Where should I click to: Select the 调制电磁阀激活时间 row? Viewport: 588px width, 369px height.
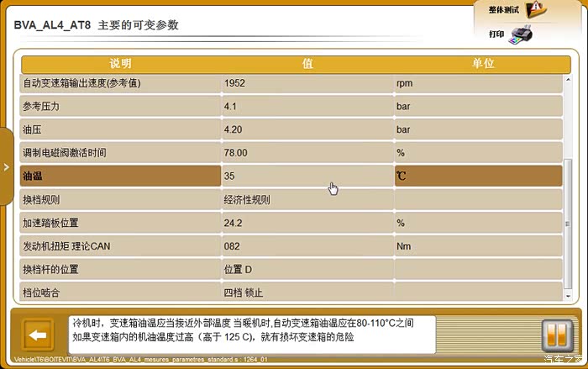[x=120, y=153]
